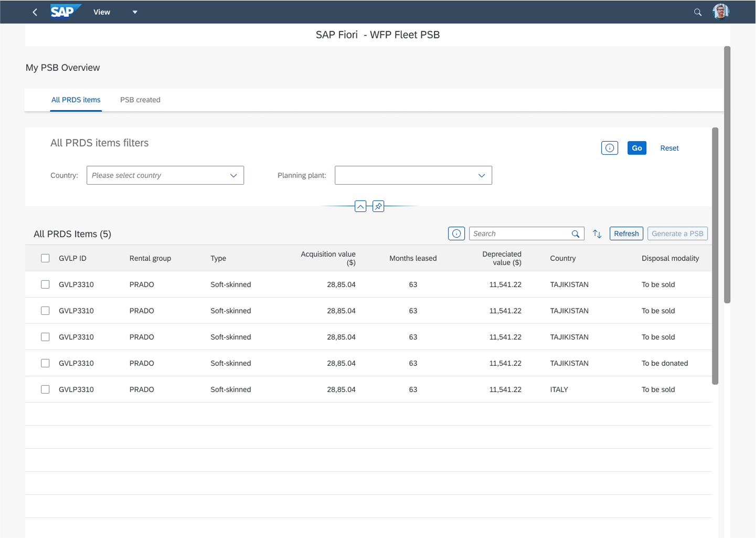Click the Reset link
This screenshot has width=756, height=538.
tap(669, 148)
